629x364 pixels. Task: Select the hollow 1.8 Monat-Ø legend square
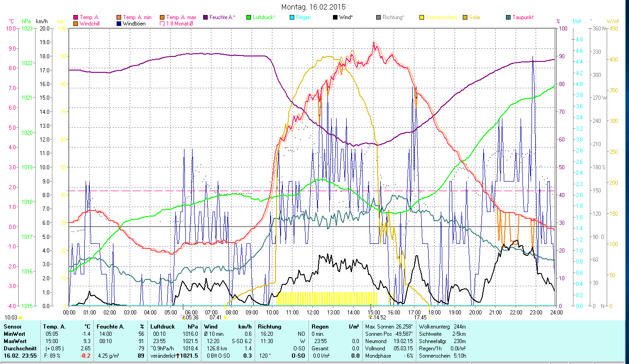tap(162, 23)
